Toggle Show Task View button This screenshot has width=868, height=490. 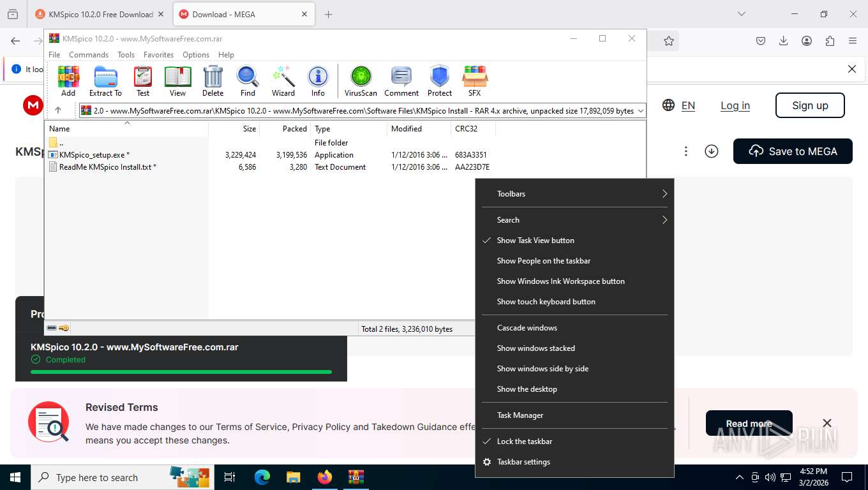[574, 241]
